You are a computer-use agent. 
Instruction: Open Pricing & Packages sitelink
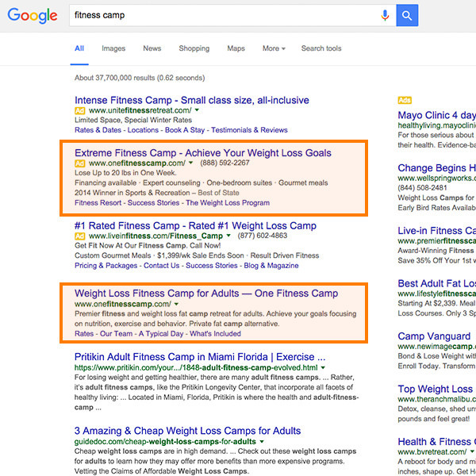coord(106,266)
